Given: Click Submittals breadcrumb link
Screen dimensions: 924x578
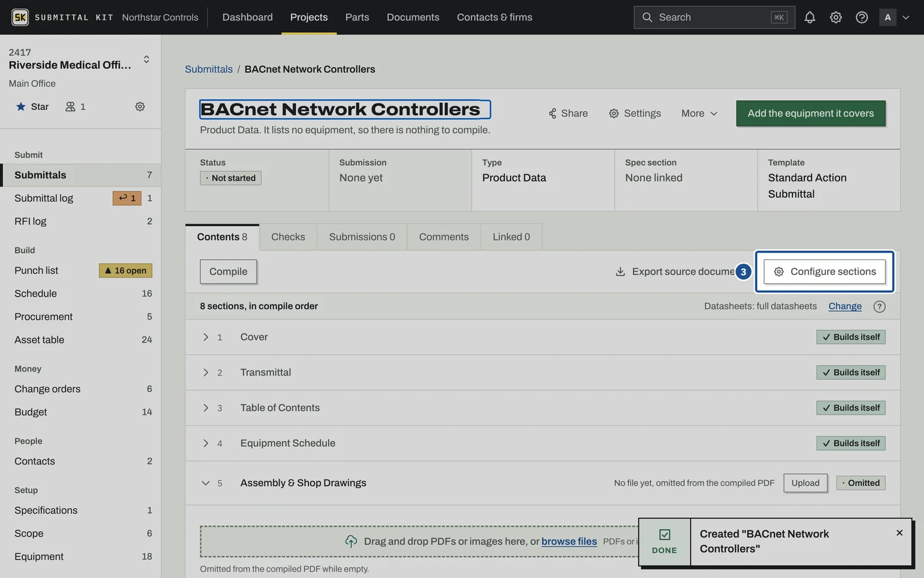Looking at the screenshot, I should (208, 69).
